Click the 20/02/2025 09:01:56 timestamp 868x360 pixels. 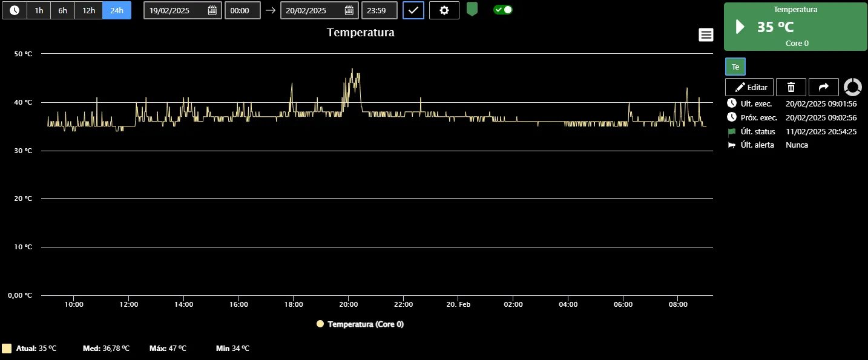pyautogui.click(x=821, y=103)
